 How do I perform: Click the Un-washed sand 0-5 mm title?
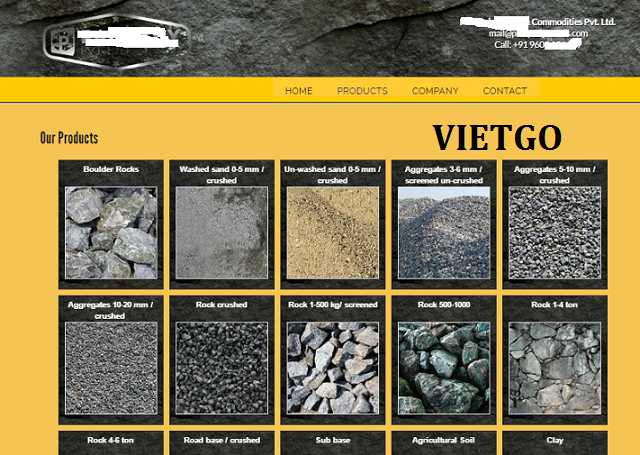tap(333, 175)
